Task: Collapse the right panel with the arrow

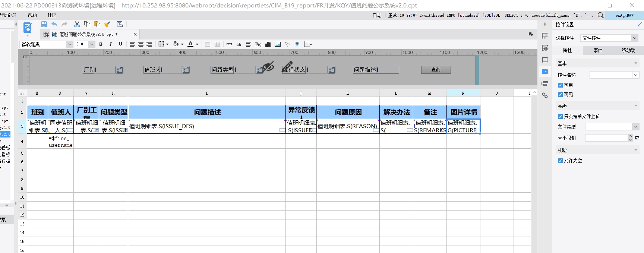Action: (x=545, y=24)
